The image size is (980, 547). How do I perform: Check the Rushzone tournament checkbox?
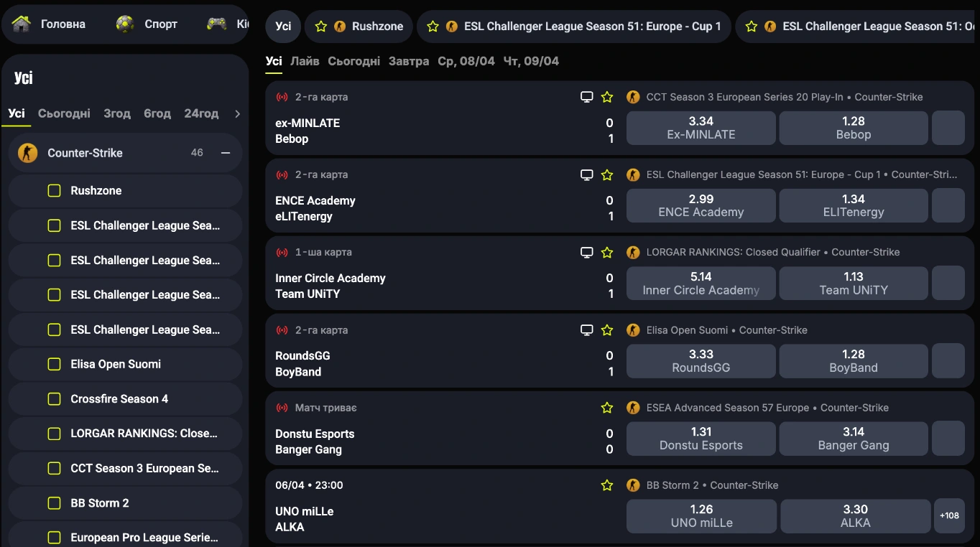(54, 191)
